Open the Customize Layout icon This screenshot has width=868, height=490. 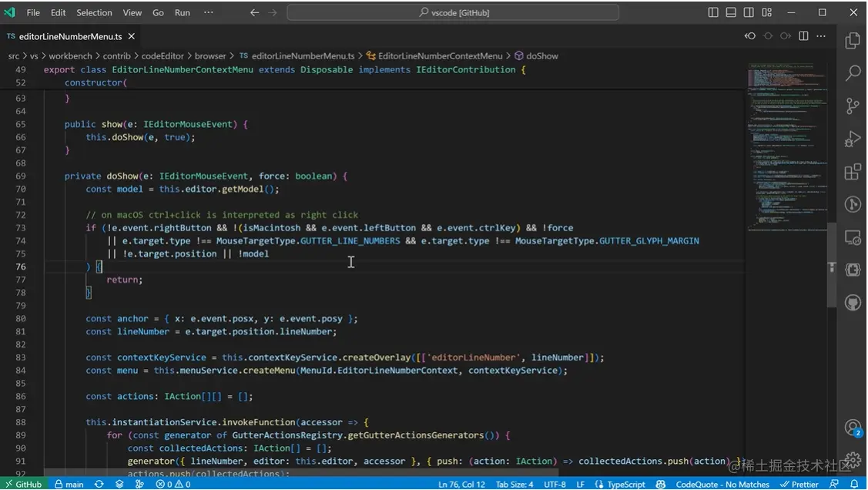[x=766, y=12]
